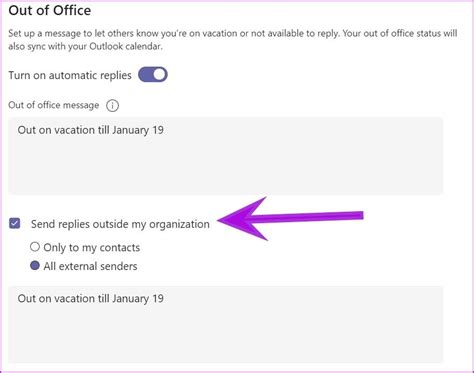The width and height of the screenshot is (474, 373).
Task: Click the description paragraph mentioning Outlook calendar
Action: click(x=233, y=40)
